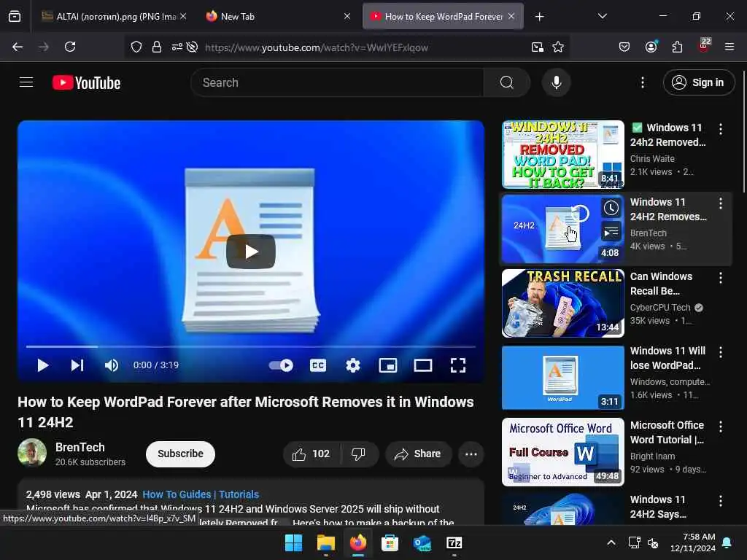The height and width of the screenshot is (560, 747).
Task: Open options menu for Chris Waite video
Action: tap(720, 128)
